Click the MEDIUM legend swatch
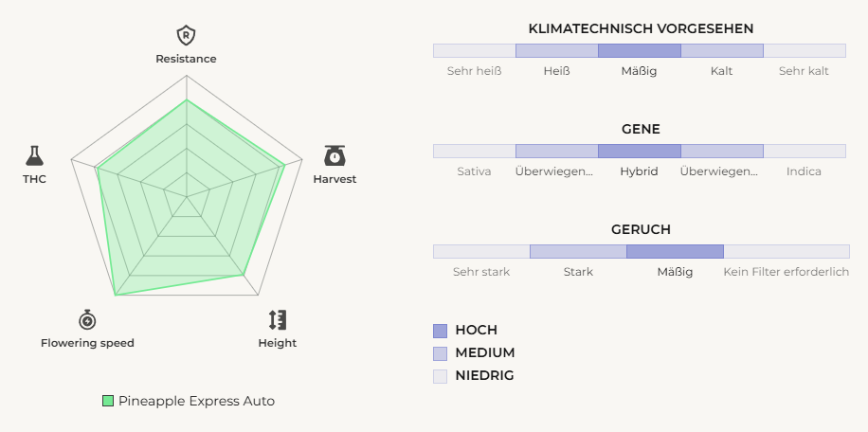This screenshot has height=432, width=868. pos(440,353)
